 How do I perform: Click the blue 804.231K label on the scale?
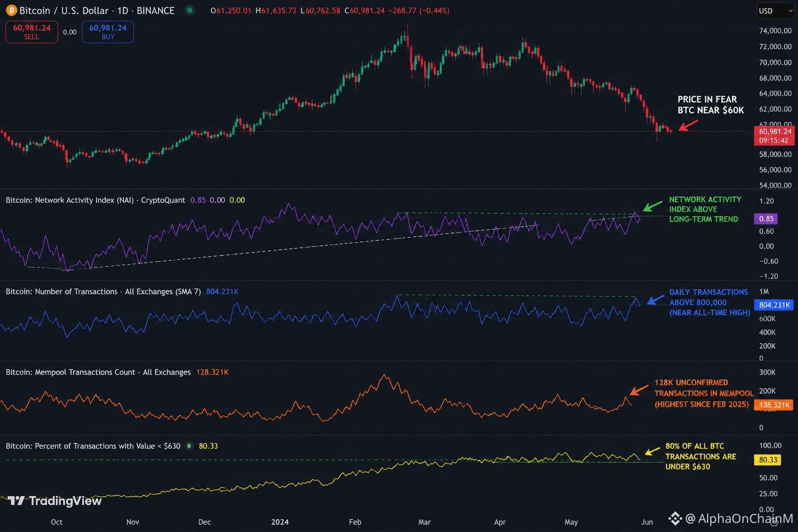tap(774, 305)
